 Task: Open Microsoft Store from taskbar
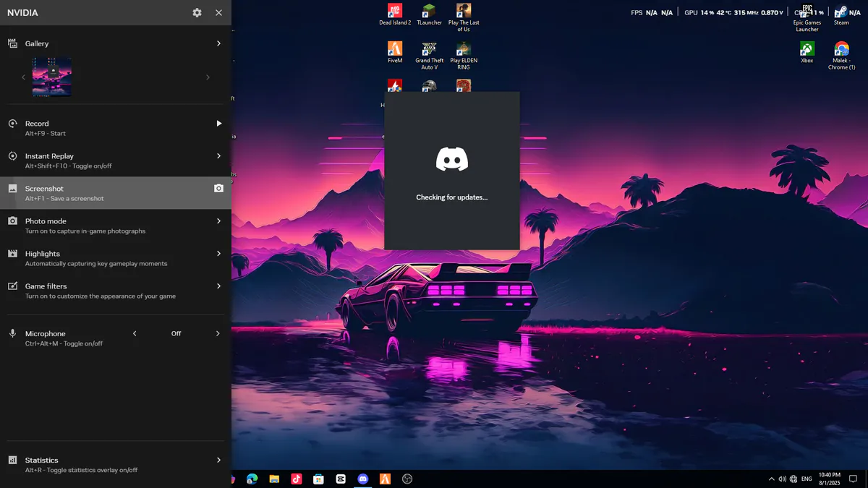[x=318, y=479]
